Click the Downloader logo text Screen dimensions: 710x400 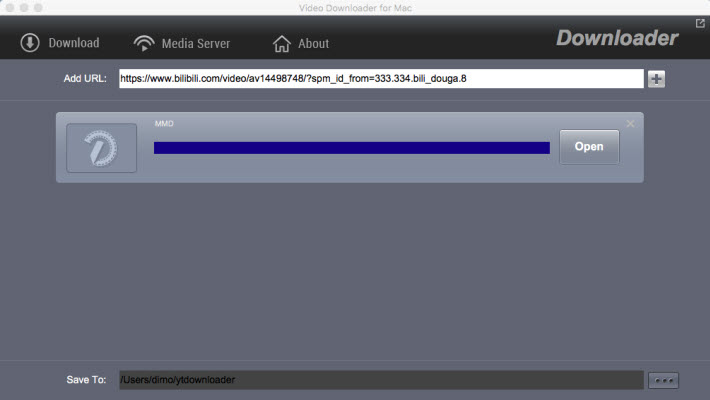[617, 39]
